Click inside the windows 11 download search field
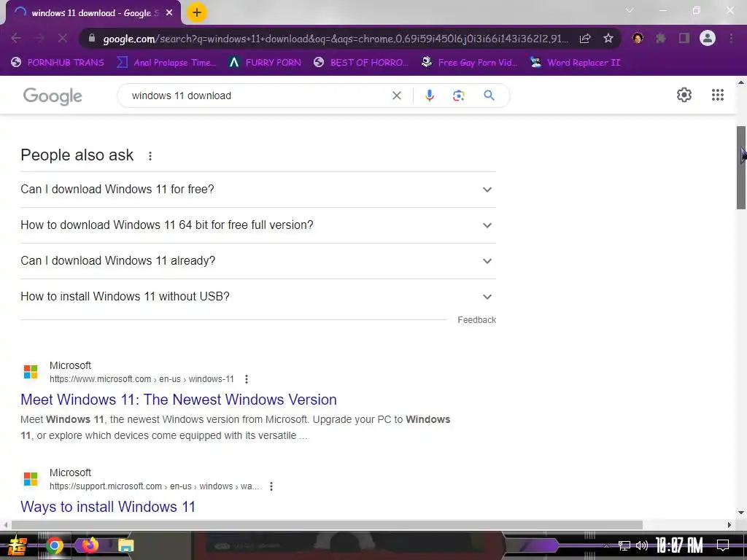747x560 pixels. point(258,96)
